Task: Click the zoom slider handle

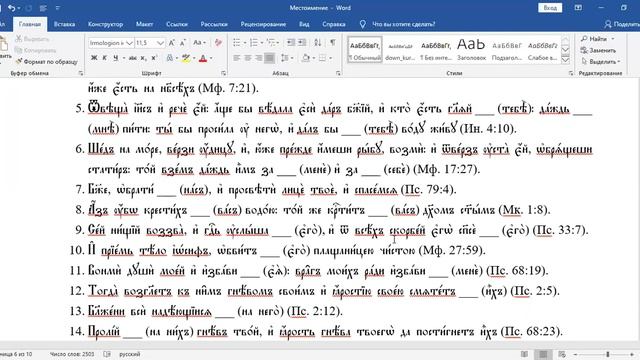Action: (607, 354)
